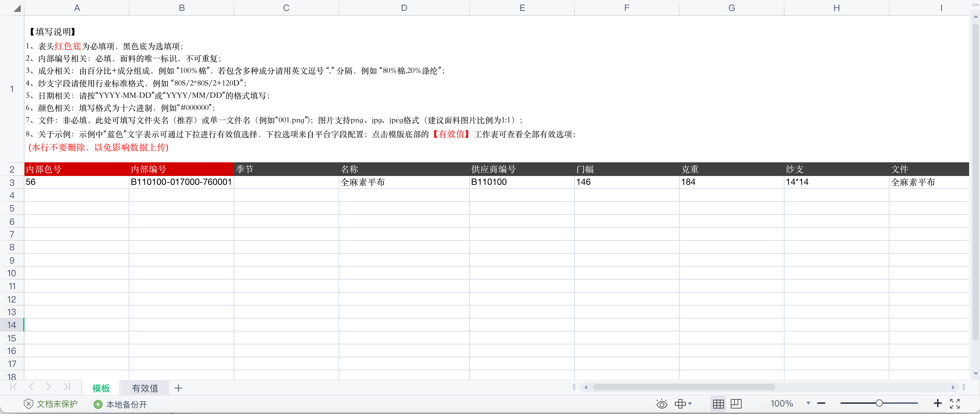Switch to the 有效值 sheet tab
The height and width of the screenshot is (414, 980).
pos(145,388)
